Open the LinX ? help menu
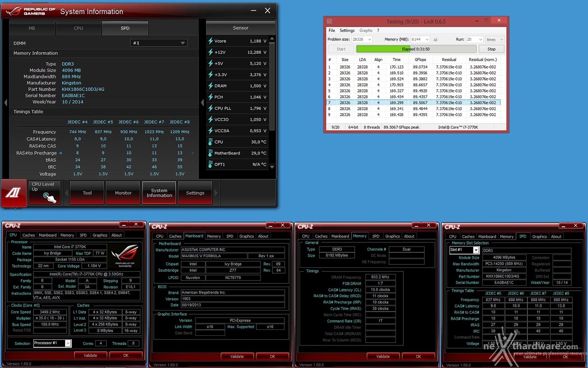Screen dimensions: 588x368 pyautogui.click(x=378, y=30)
